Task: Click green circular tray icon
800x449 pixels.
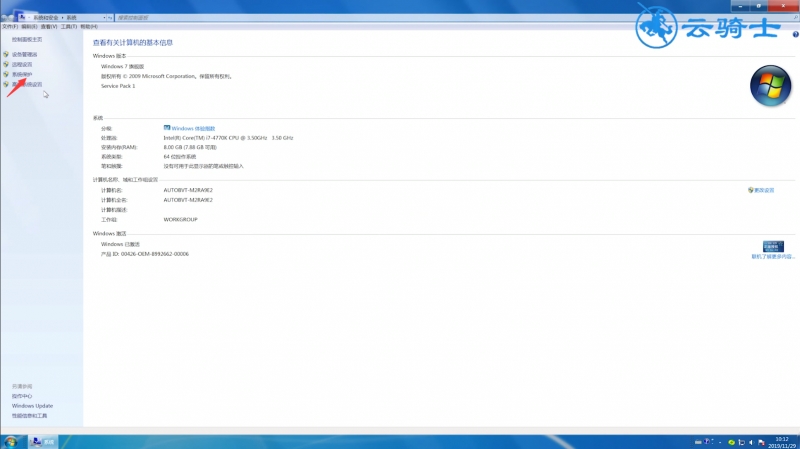Action: click(731, 442)
